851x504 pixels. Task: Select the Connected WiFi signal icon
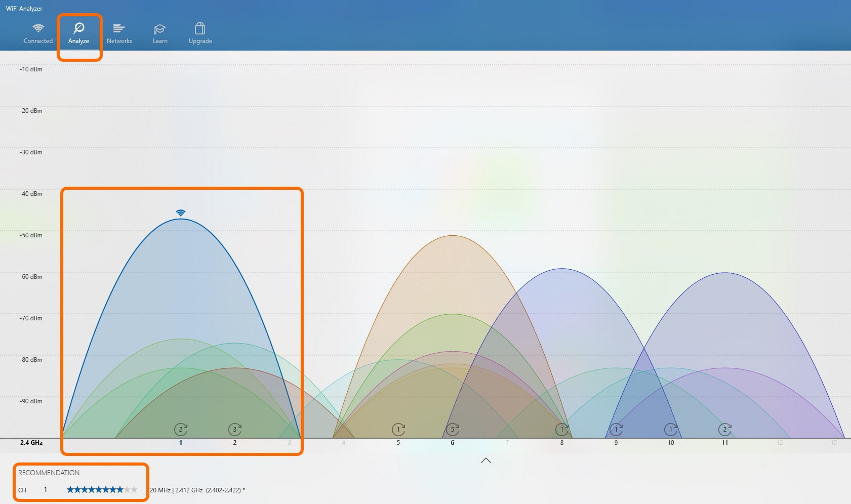click(38, 29)
